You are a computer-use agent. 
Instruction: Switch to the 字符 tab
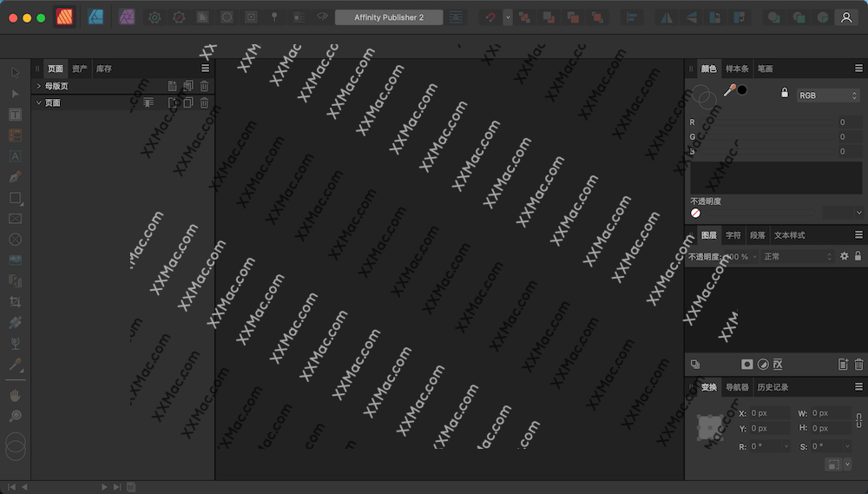coord(733,235)
